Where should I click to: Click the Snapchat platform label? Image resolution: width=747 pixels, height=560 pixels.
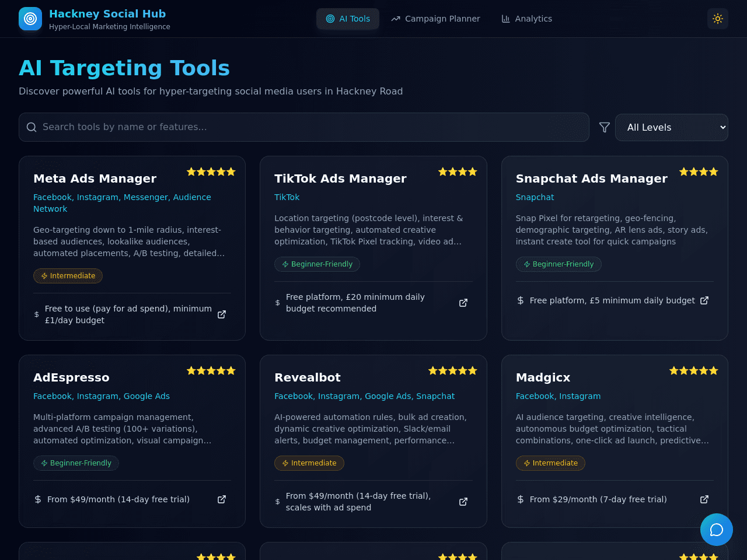535,197
